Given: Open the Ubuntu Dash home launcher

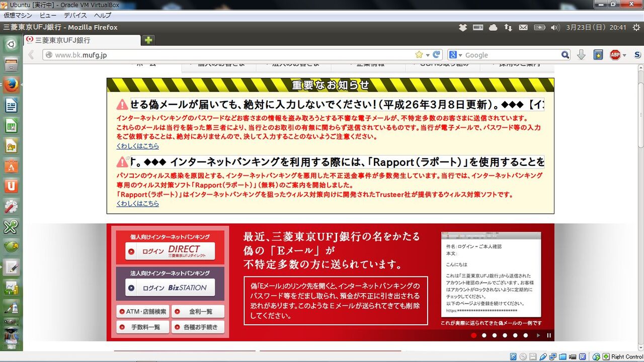Looking at the screenshot, I should tap(11, 44).
